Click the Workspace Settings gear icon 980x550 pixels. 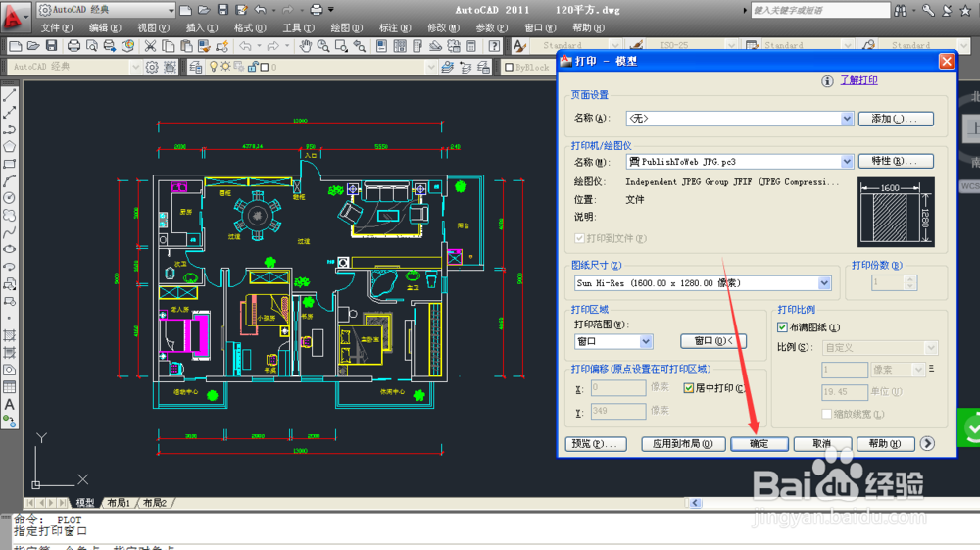pos(152,67)
